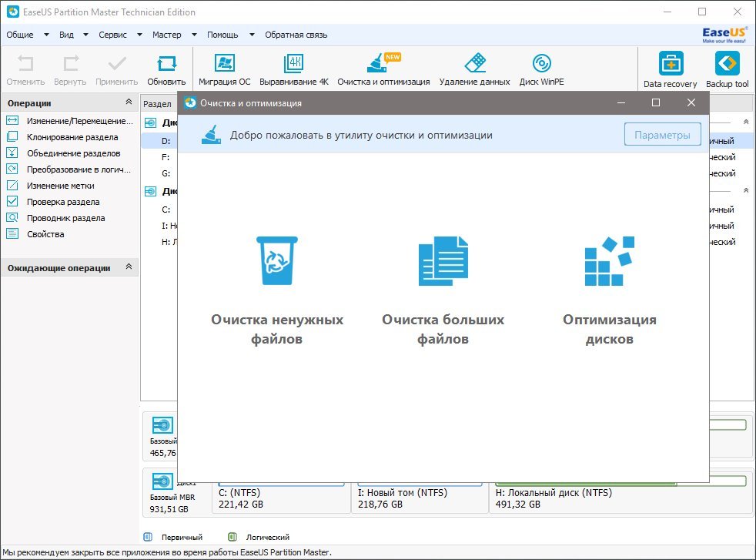The width and height of the screenshot is (756, 560).
Task: Open the Общие dropdown menu
Action: click(x=28, y=35)
